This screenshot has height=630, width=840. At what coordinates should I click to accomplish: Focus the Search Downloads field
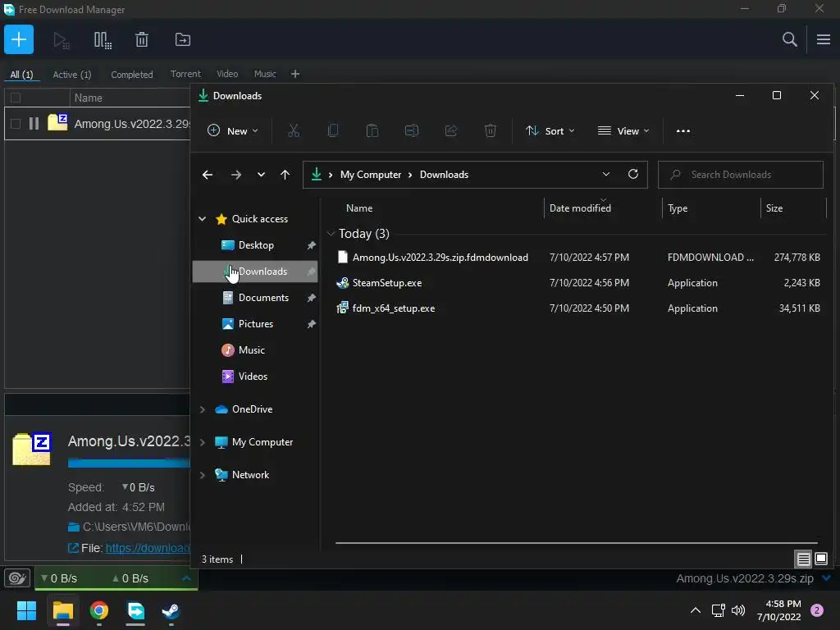click(741, 175)
